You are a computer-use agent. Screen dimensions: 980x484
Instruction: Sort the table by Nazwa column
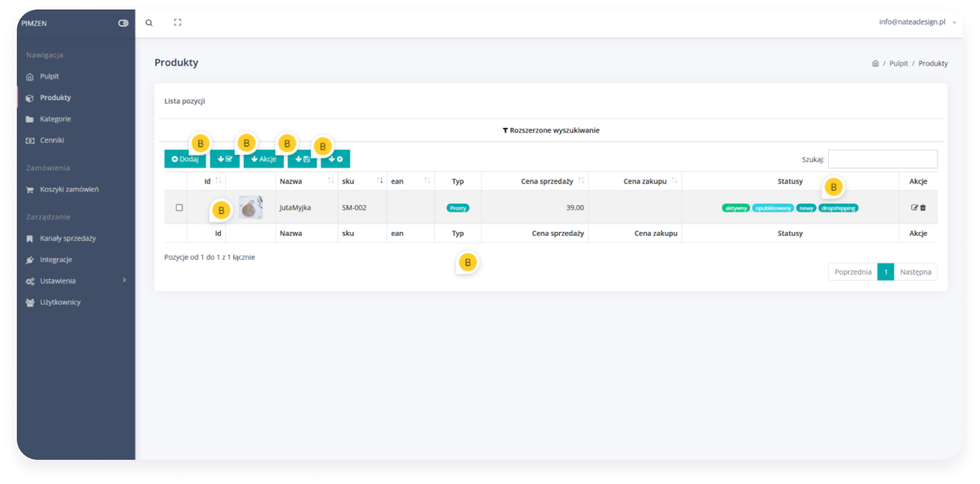point(307,181)
